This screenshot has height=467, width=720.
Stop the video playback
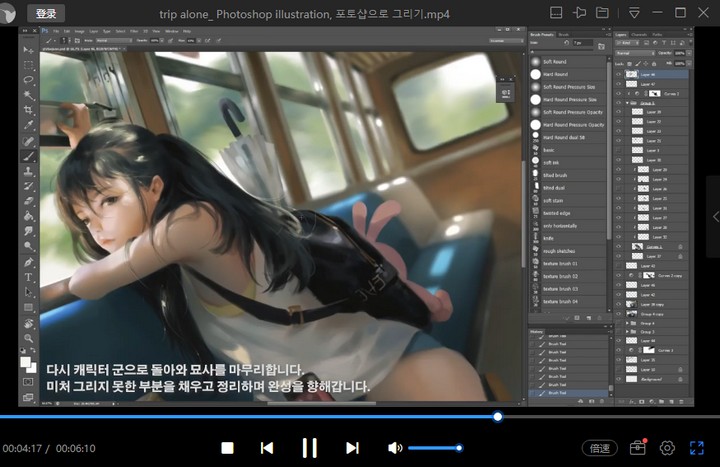pyautogui.click(x=227, y=448)
